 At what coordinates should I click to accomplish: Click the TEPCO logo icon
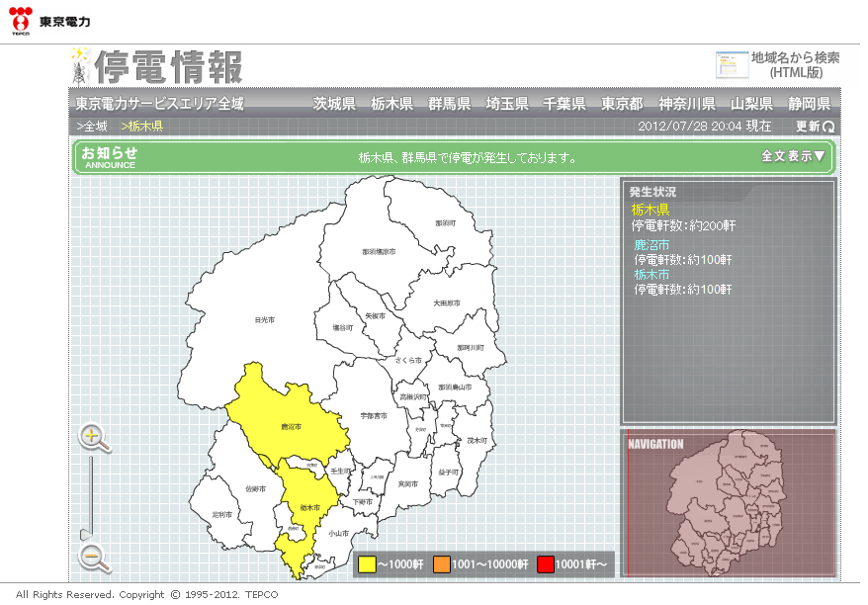point(21,18)
